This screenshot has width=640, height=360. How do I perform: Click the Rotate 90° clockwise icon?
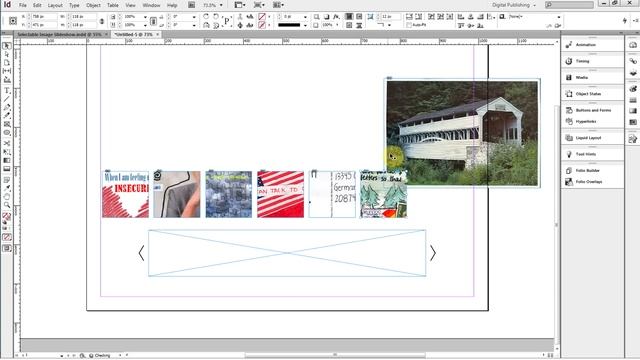206,17
